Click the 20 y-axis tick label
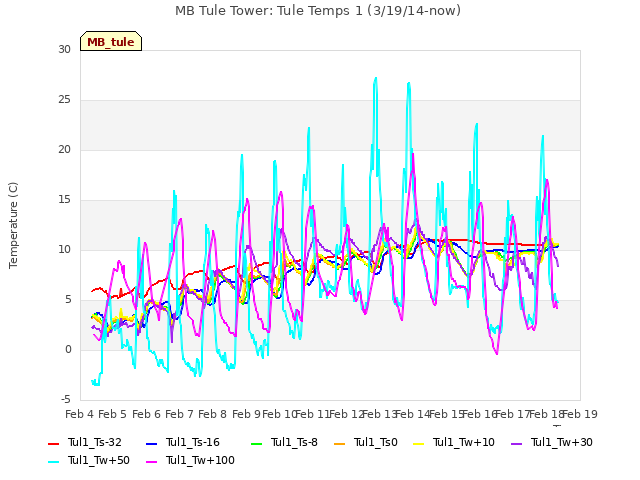640x480 pixels. 64,149
